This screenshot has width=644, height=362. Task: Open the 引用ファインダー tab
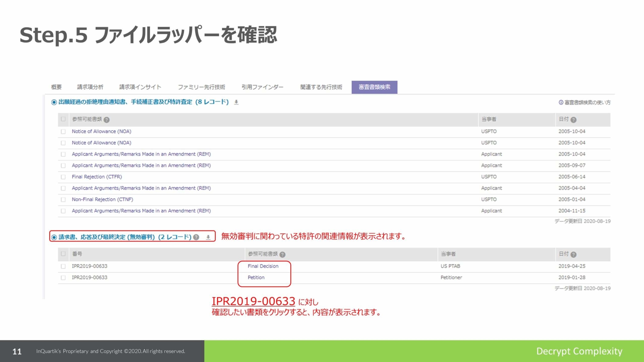click(263, 87)
